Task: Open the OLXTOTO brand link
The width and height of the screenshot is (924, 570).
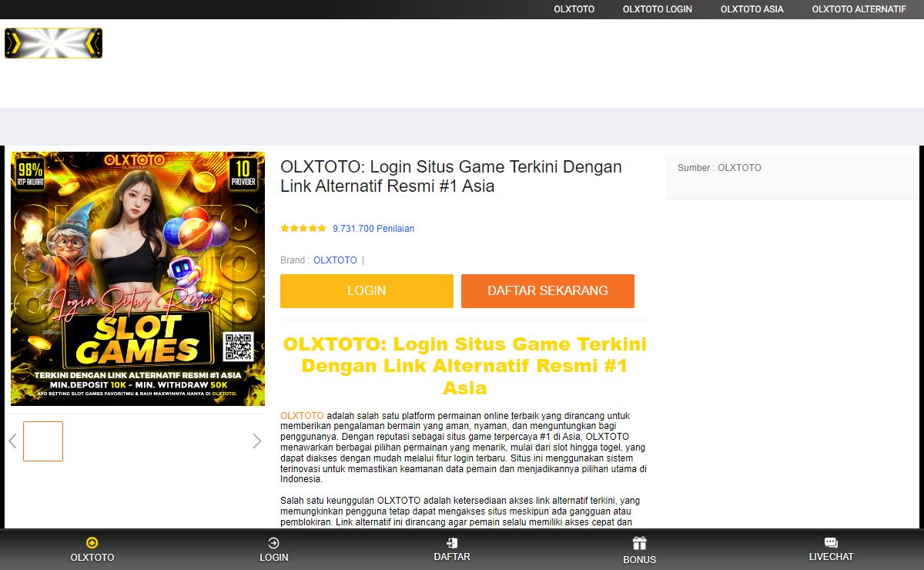Action: pos(335,260)
